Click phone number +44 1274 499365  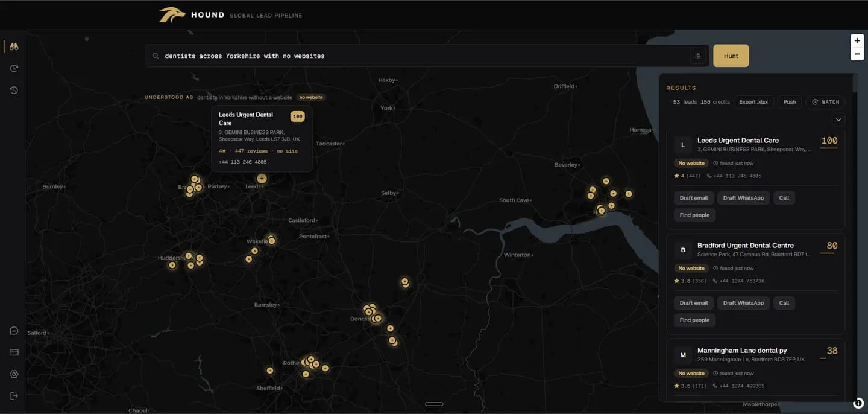(741, 386)
